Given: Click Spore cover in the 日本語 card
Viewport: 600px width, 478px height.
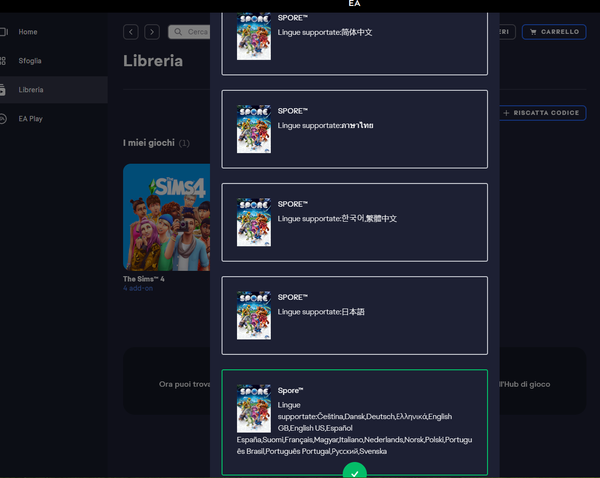Looking at the screenshot, I should click(x=254, y=315).
